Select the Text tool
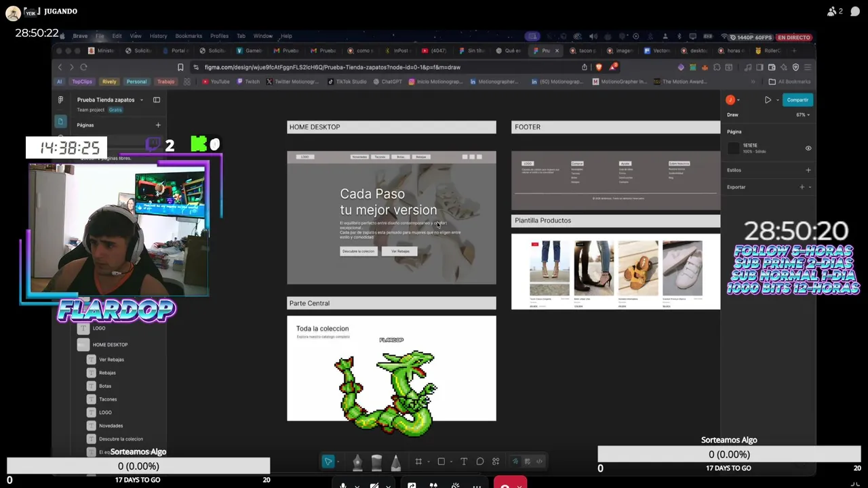Image resolution: width=868 pixels, height=488 pixels. 464,462
